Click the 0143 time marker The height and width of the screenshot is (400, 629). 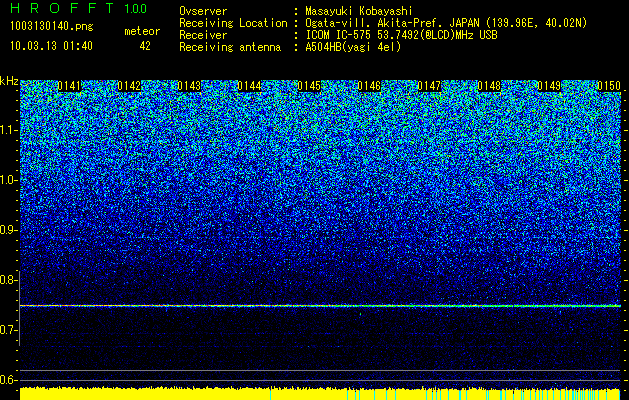point(189,86)
